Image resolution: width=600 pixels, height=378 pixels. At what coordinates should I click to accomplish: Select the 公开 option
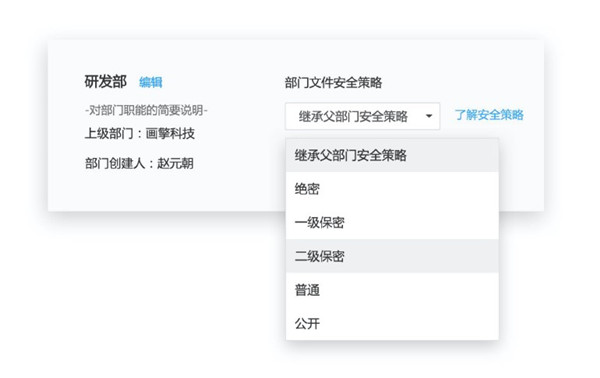point(392,323)
